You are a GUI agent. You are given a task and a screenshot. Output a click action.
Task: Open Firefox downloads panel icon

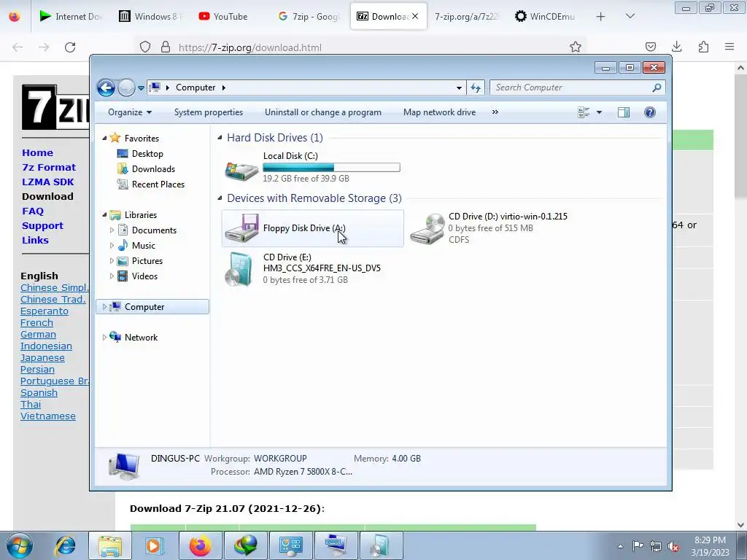coord(676,47)
